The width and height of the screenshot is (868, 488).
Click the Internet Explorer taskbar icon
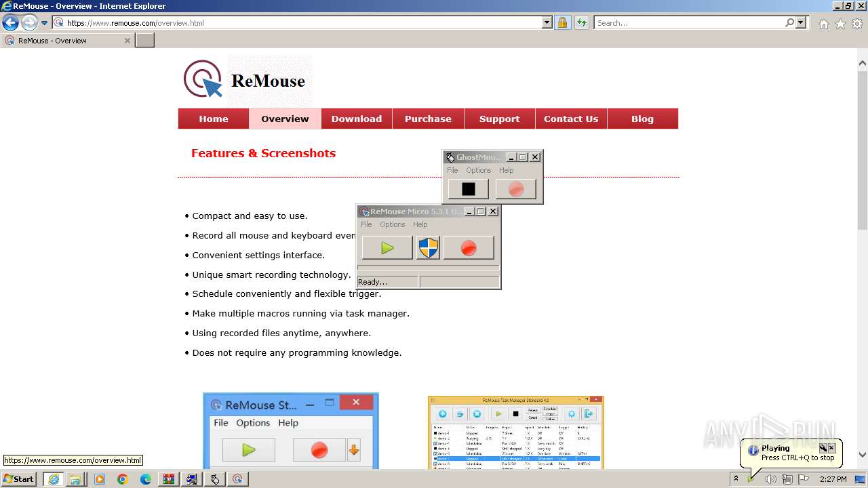coord(53,479)
